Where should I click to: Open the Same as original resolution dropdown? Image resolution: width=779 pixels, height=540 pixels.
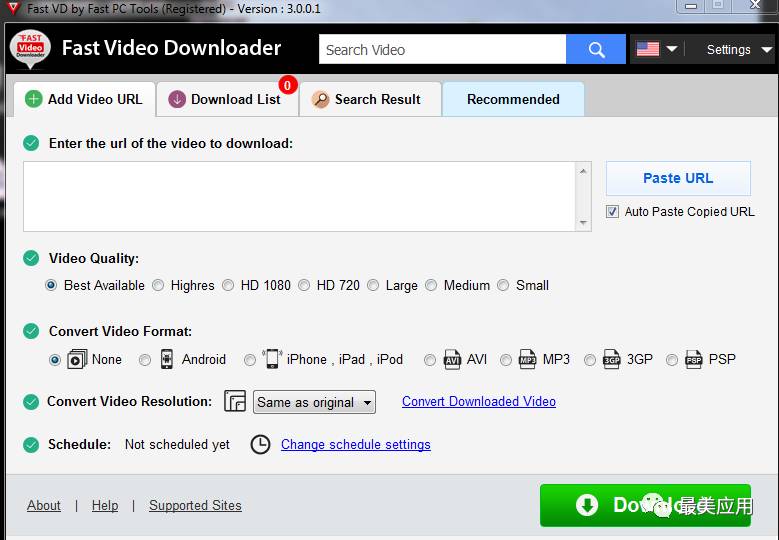[x=314, y=402]
